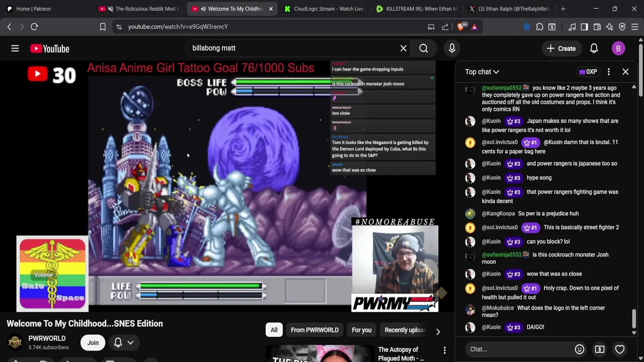Viewport: 644px width, 362px height.
Task: Run search with magnifying glass button
Action: click(x=424, y=48)
